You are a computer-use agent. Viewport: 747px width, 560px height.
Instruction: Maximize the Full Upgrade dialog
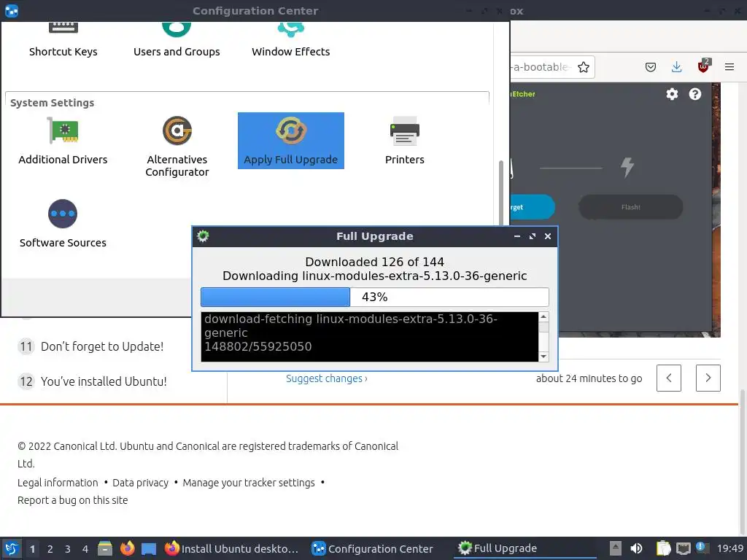tap(532, 236)
